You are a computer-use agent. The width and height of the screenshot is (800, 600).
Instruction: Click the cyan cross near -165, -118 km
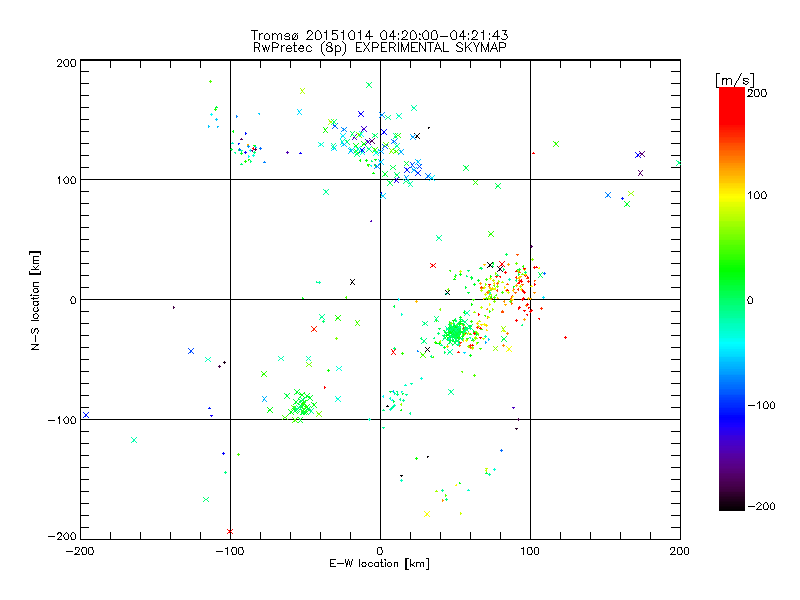134,440
